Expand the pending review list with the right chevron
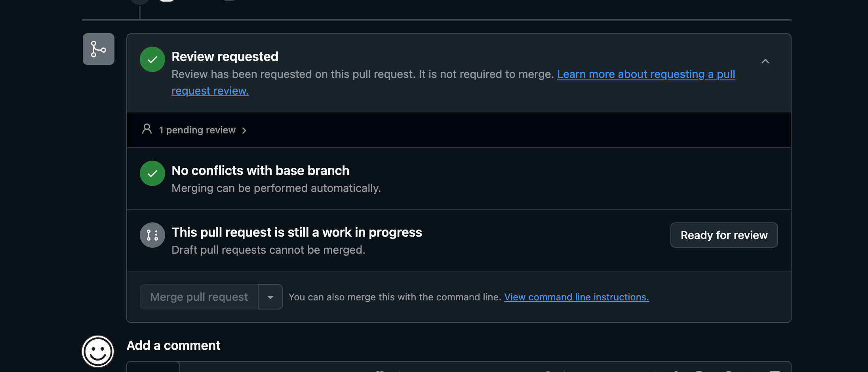 244,131
